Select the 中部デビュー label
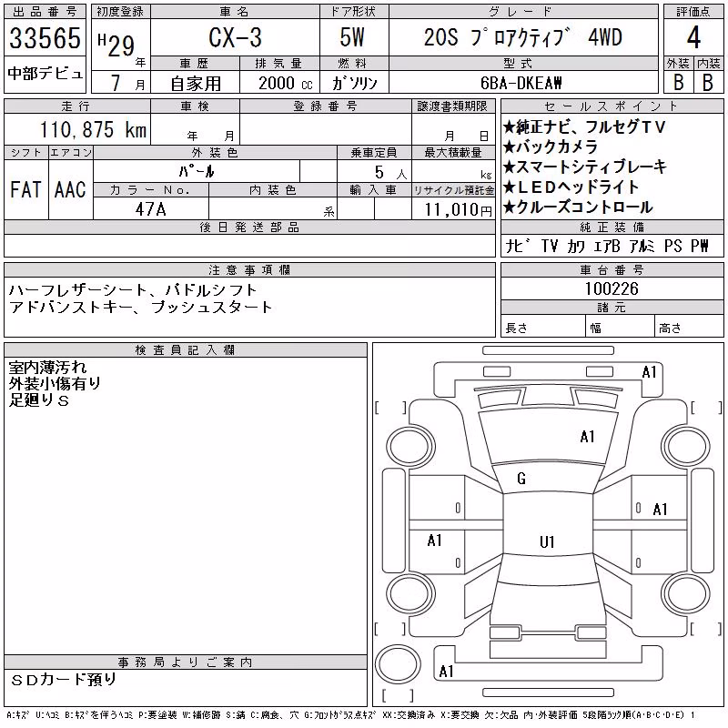The width and height of the screenshot is (728, 728). coord(45,74)
